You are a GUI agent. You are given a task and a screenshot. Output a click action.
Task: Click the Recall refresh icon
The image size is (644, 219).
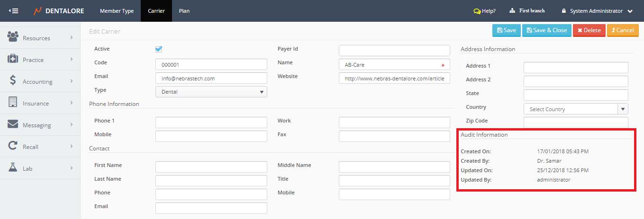13,146
